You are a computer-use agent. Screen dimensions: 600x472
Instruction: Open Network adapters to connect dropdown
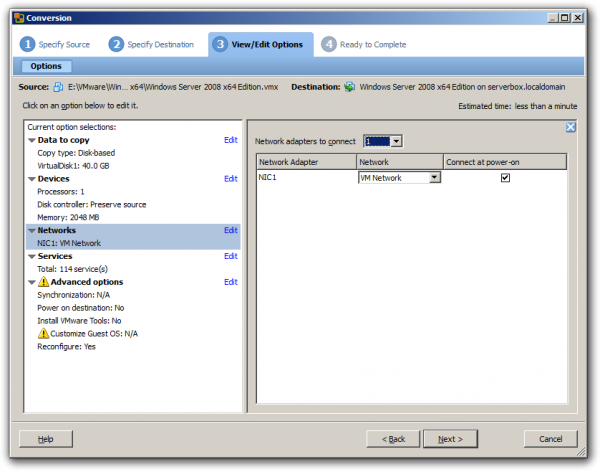[396, 142]
